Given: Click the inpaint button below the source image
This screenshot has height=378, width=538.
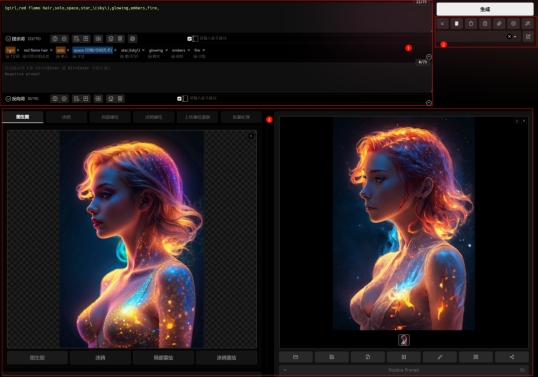Looking at the screenshot, I should coord(163,358).
